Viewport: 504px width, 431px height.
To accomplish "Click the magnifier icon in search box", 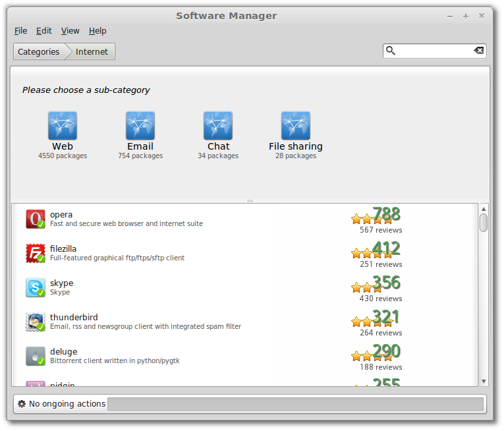I will click(x=391, y=51).
